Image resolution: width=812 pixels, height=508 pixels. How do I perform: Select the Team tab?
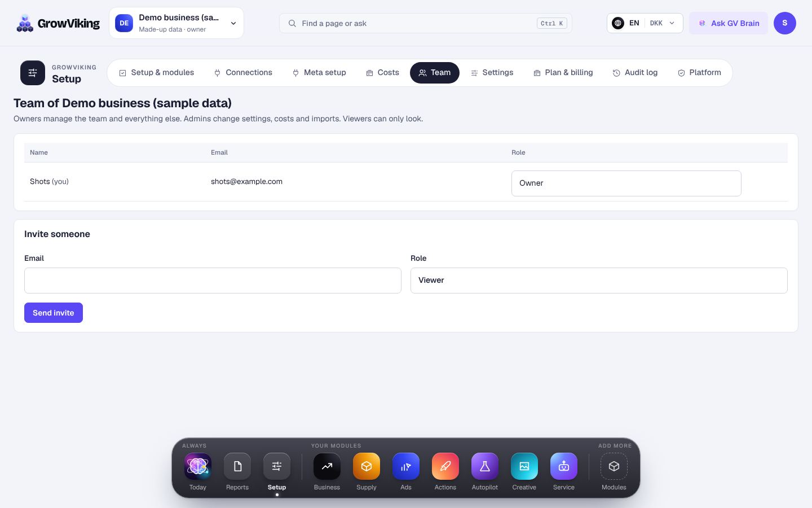click(435, 73)
